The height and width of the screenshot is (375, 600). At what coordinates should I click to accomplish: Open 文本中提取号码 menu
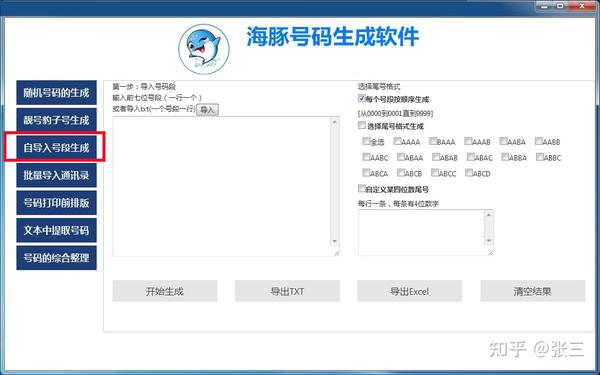56,230
